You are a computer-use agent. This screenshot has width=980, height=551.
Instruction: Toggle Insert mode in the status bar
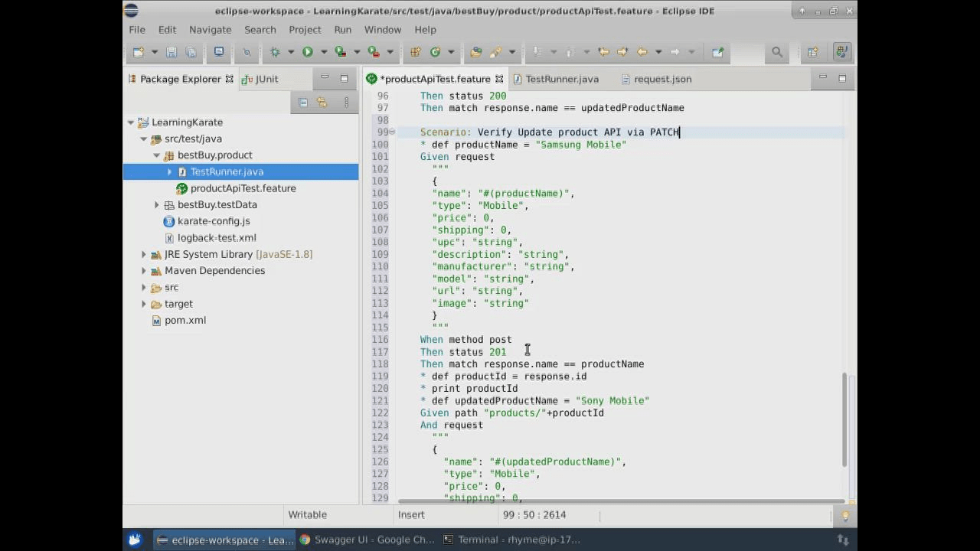(x=411, y=514)
